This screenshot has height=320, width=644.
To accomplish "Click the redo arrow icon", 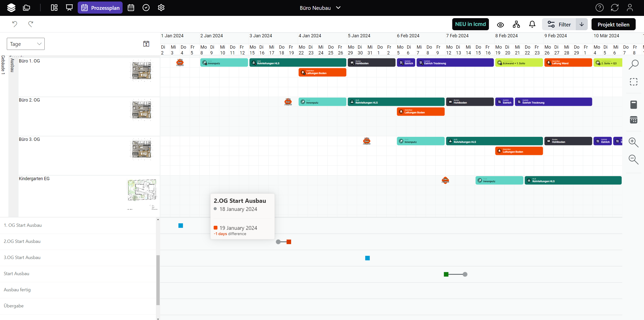I will coord(31,24).
